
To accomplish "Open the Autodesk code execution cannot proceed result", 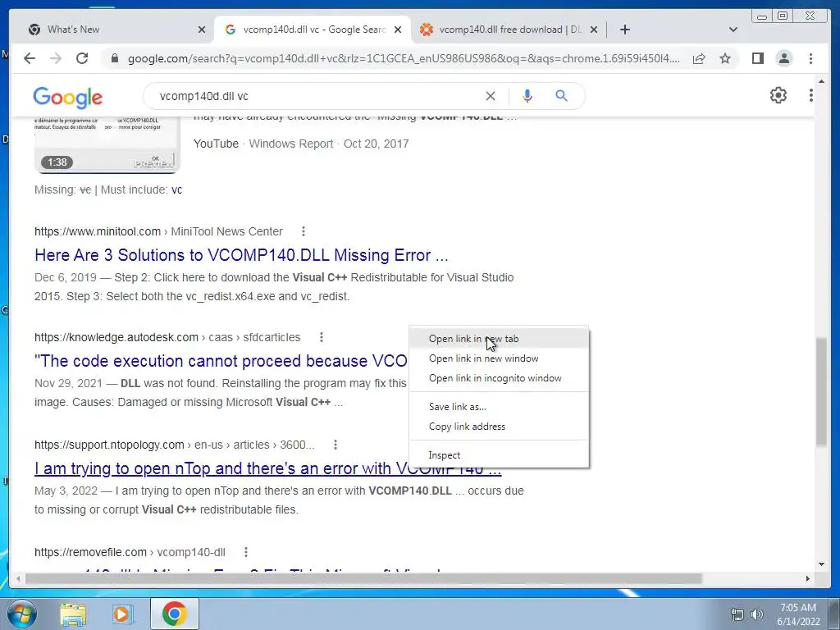I will (x=221, y=361).
